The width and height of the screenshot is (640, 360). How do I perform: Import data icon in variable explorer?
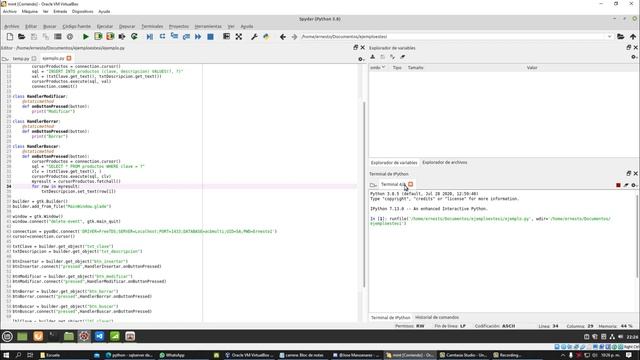[373, 57]
